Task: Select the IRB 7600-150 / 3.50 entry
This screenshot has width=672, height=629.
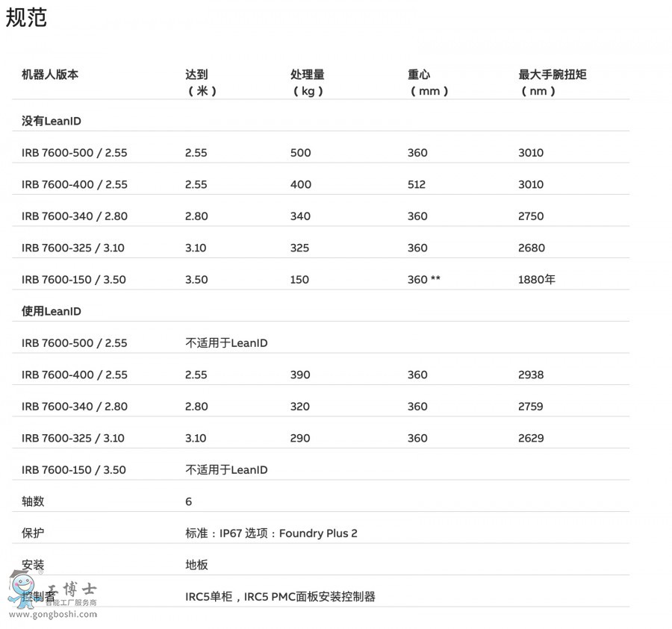Action: [74, 279]
